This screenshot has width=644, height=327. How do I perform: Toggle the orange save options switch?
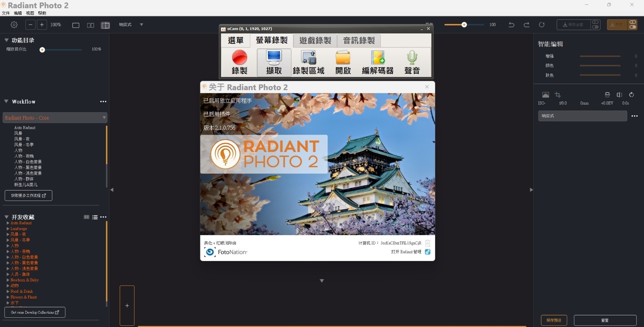point(633,25)
